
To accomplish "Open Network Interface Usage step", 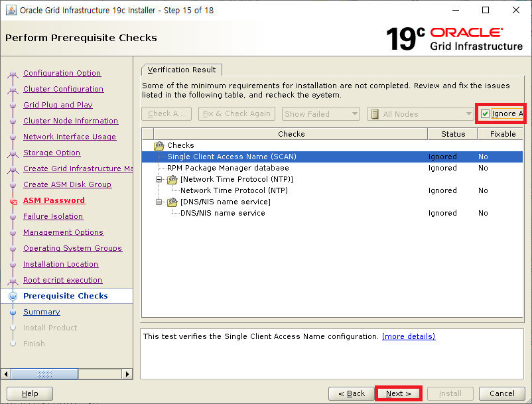I will [x=70, y=137].
